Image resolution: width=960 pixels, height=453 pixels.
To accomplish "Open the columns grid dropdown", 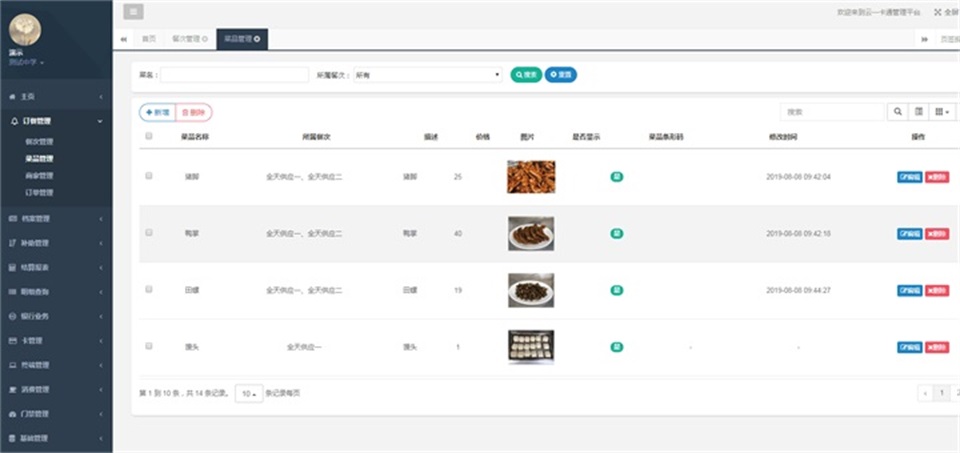I will [942, 112].
